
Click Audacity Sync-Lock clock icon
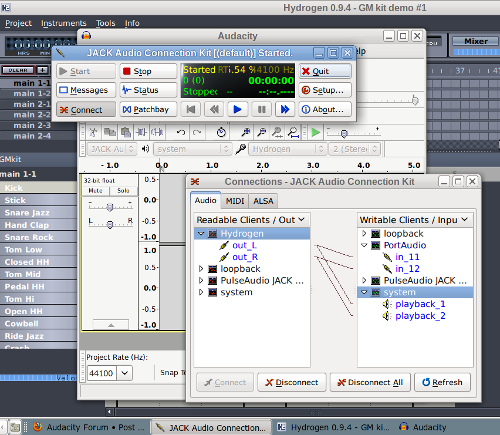click(x=221, y=133)
